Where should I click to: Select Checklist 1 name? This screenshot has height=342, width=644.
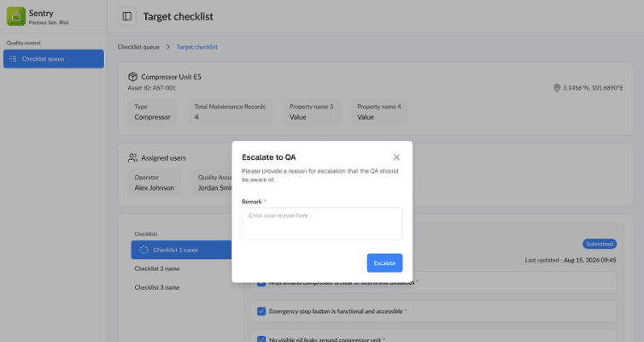[181, 250]
